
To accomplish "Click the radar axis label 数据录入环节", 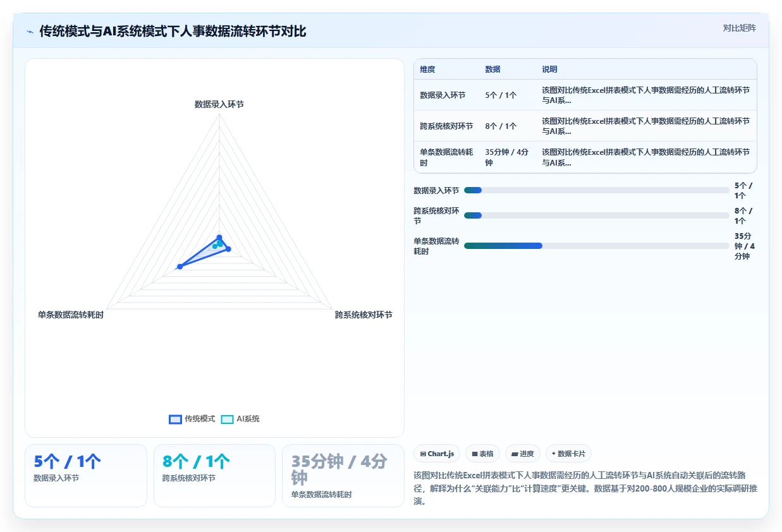I will pos(219,104).
